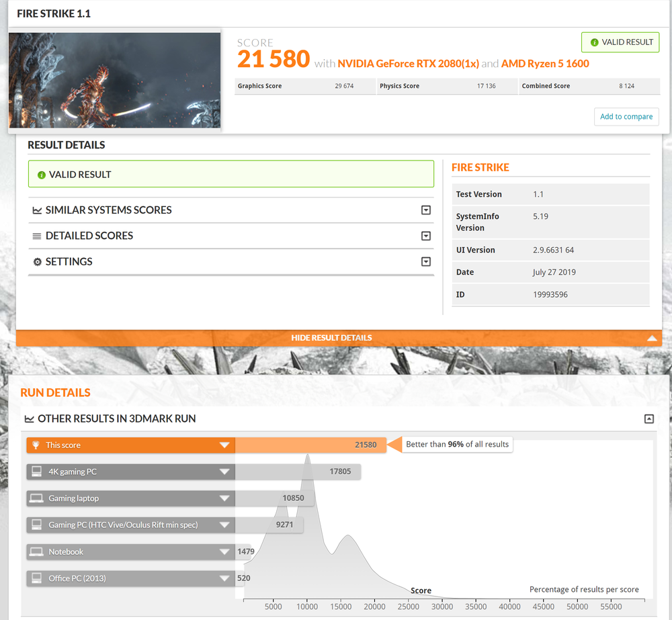Click the Similar Systems Scores chart icon

coord(37,210)
